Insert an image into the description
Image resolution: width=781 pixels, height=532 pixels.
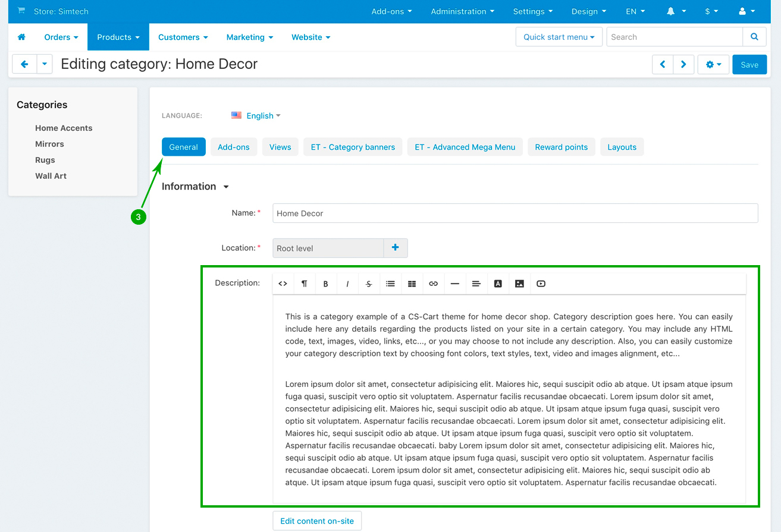click(x=519, y=284)
